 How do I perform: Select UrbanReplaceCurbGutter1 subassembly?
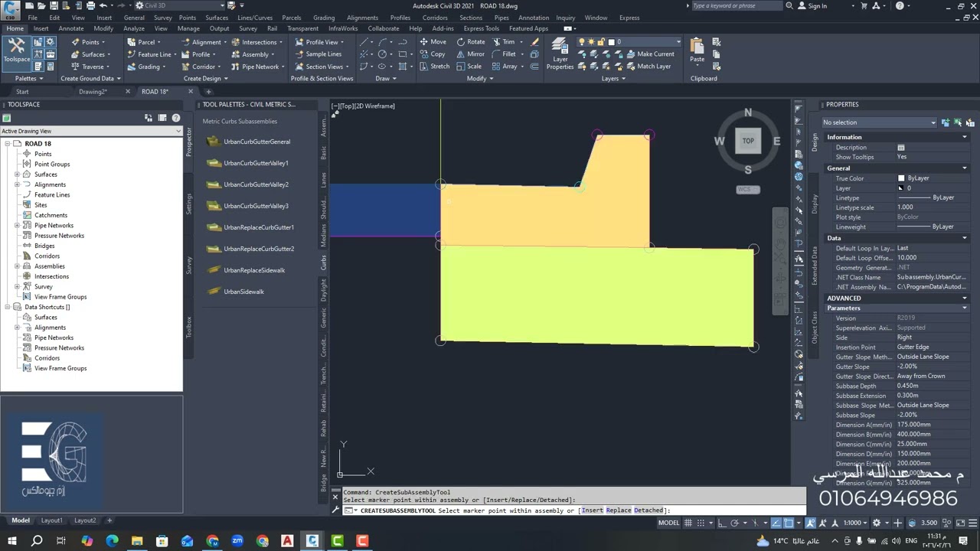pyautogui.click(x=250, y=227)
